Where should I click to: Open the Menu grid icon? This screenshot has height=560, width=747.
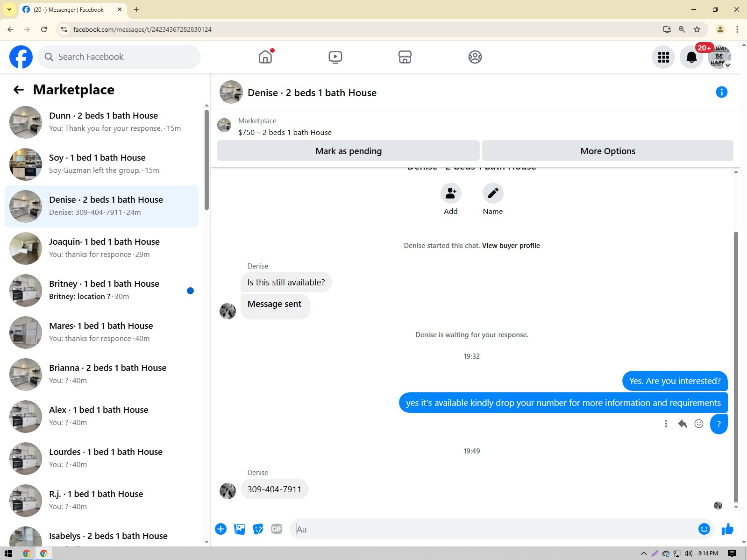tap(663, 57)
